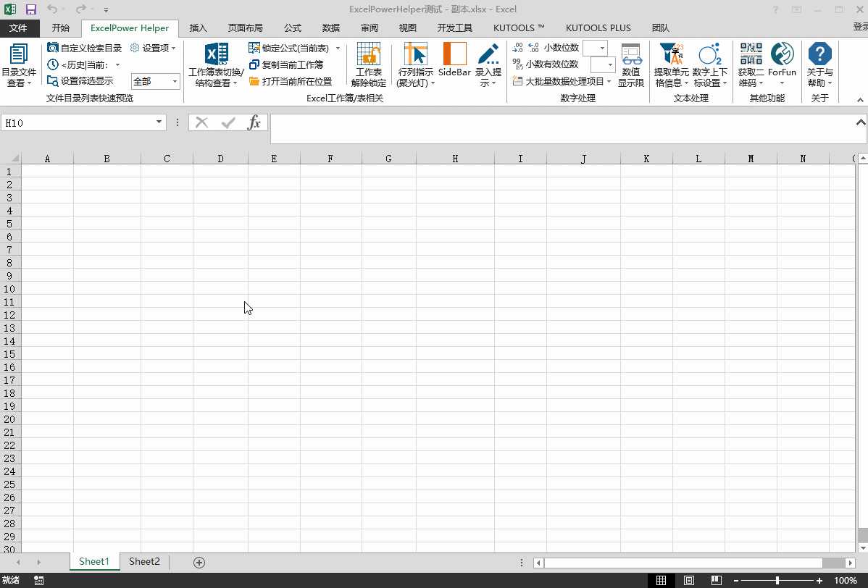Add a new sheet with plus button
The height and width of the screenshot is (588, 868).
click(x=199, y=563)
